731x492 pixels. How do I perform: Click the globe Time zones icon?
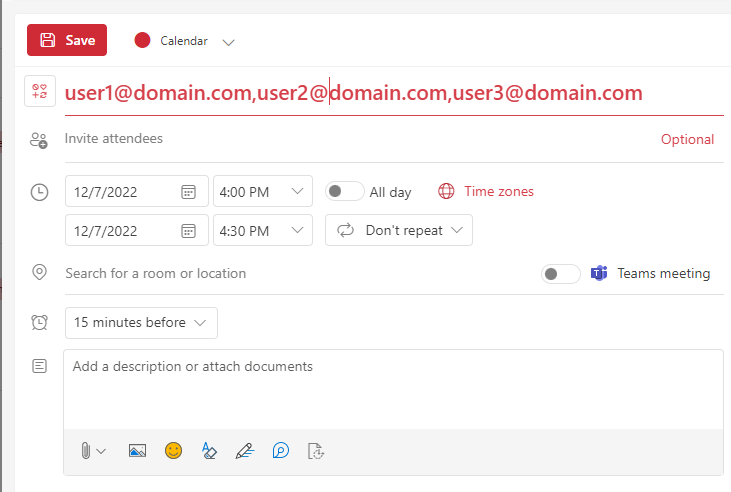[x=446, y=191]
